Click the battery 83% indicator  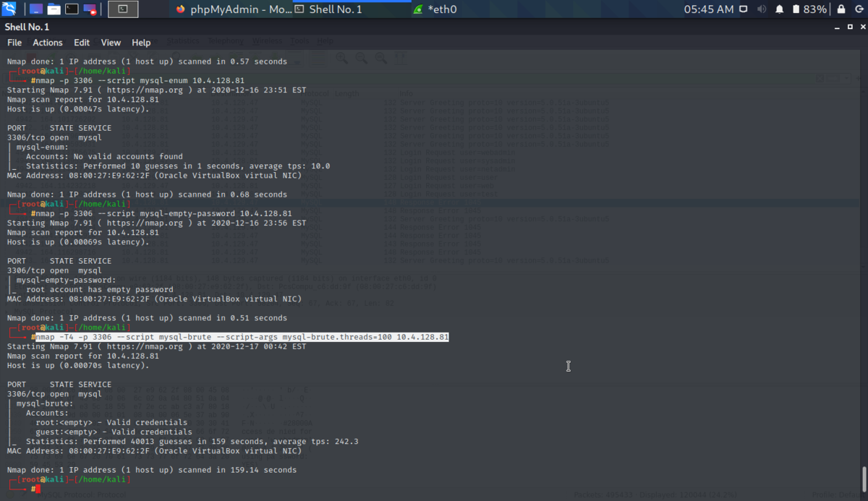coord(809,9)
